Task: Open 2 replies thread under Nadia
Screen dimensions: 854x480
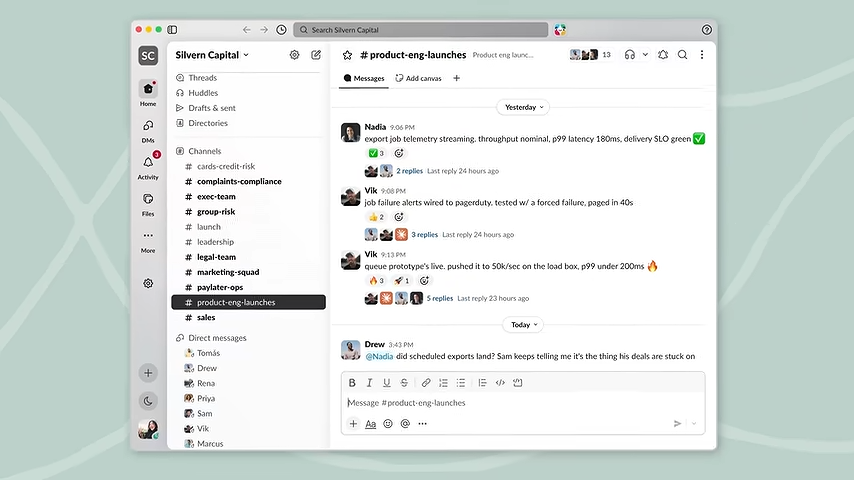Action: (x=410, y=171)
